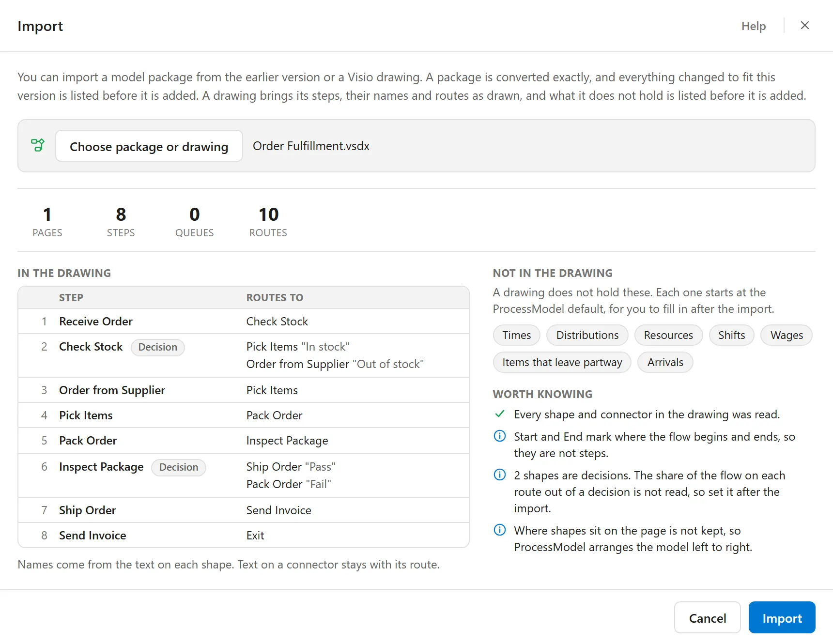The image size is (833, 644).
Task: Click Choose package or drawing button
Action: pos(149,146)
